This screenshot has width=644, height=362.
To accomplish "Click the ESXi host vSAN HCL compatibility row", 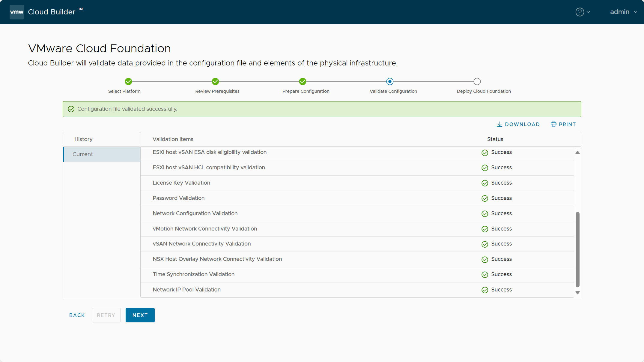I will [357, 168].
